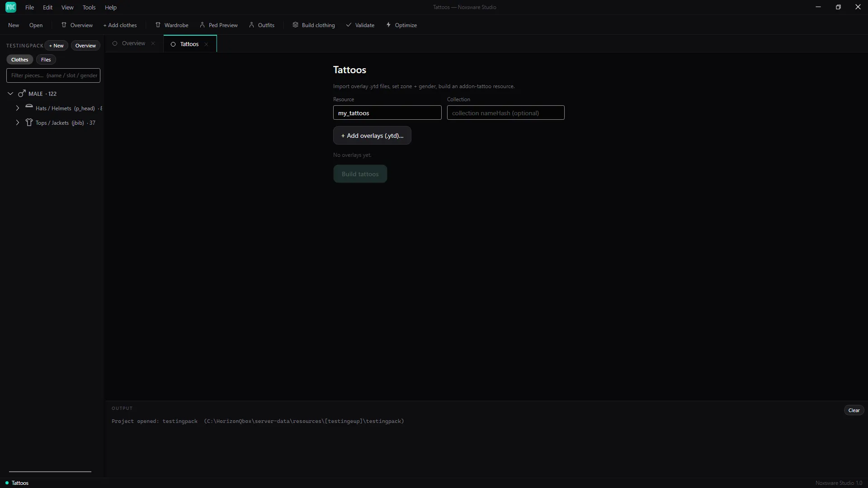The width and height of the screenshot is (868, 488).
Task: Click the Tattoos status bar indicator
Action: (x=17, y=483)
